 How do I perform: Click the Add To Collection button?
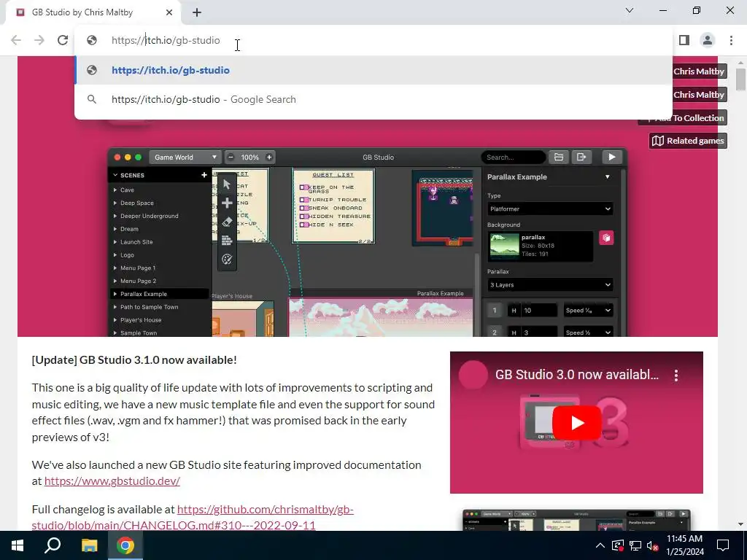[682, 117]
